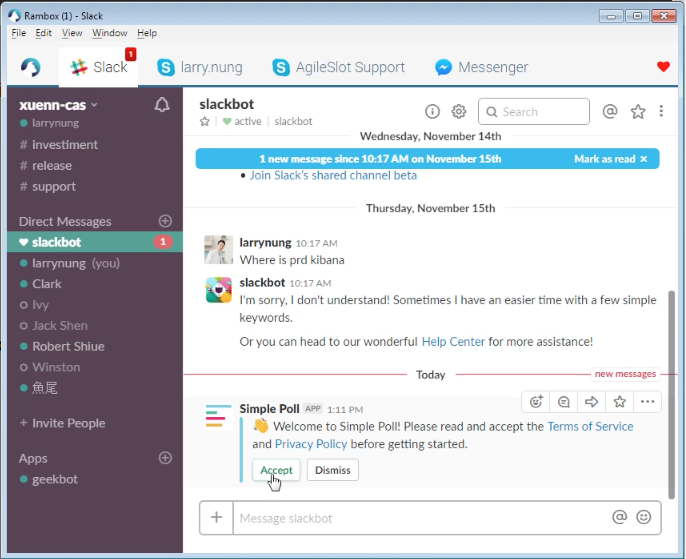Star the slackbot conversation
The image size is (686, 559).
pos(204,122)
